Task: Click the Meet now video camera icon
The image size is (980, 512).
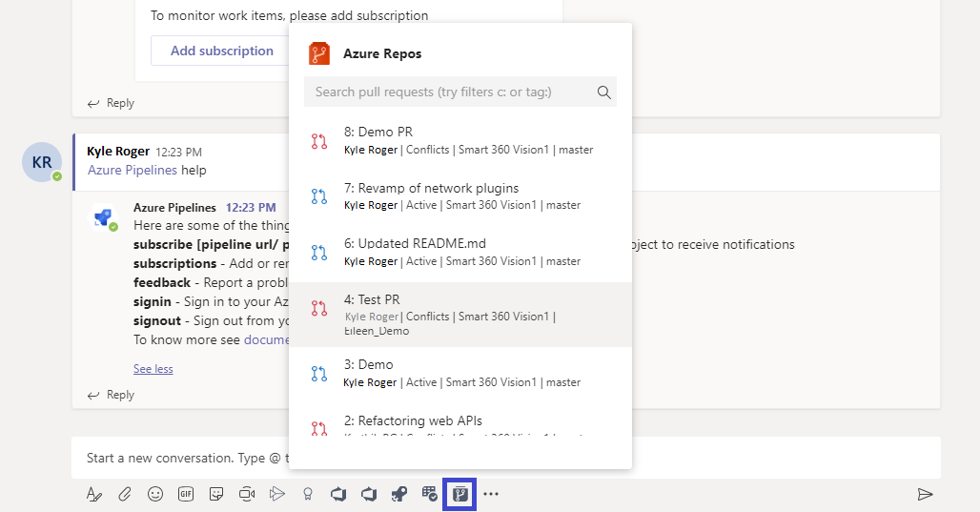Action: tap(247, 494)
